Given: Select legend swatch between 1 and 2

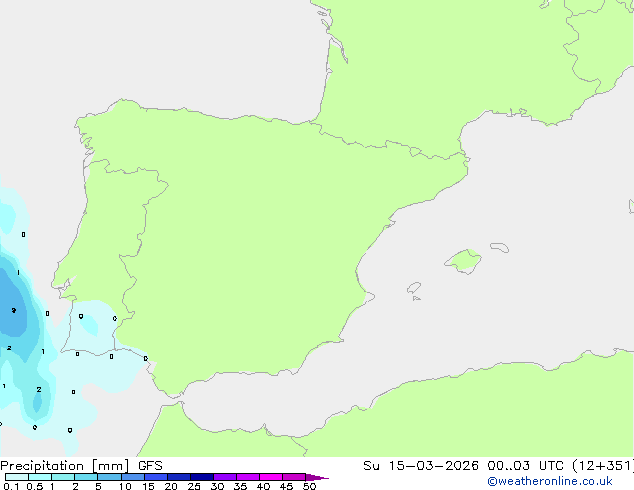Looking at the screenshot, I should coord(63,477).
